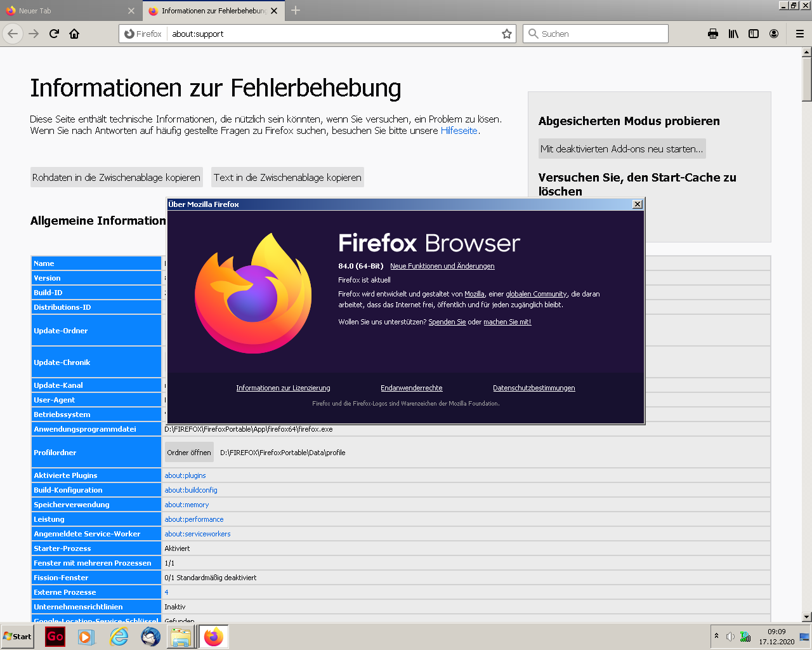
Task: Click the taskbar clock showing 09:09
Action: click(776, 632)
